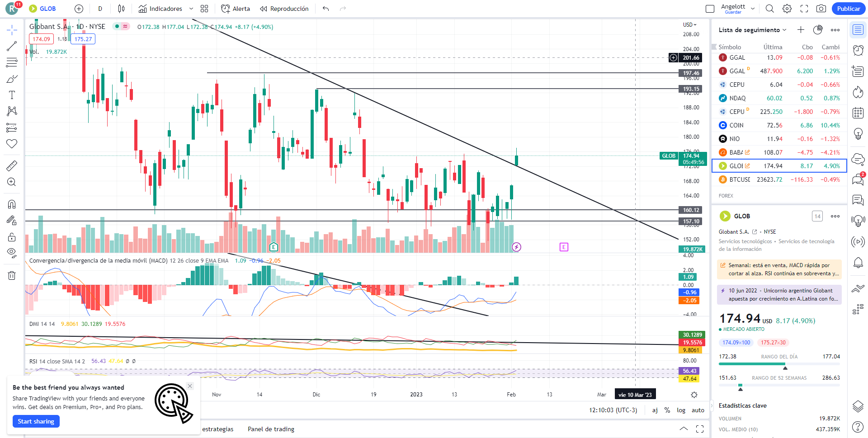Open the quick search magnifier

tap(770, 9)
